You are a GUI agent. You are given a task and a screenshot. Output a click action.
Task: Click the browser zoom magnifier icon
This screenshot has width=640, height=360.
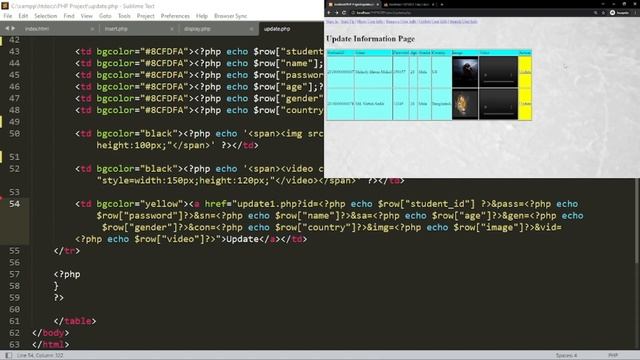pyautogui.click(x=595, y=13)
